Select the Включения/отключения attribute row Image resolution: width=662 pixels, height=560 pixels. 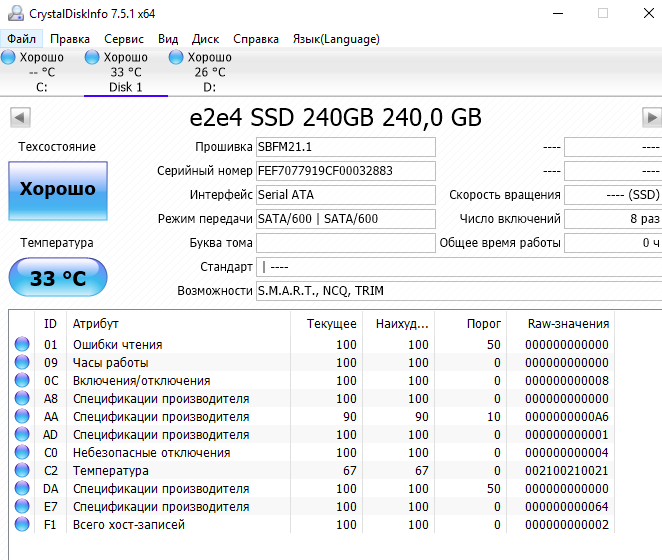[312, 381]
